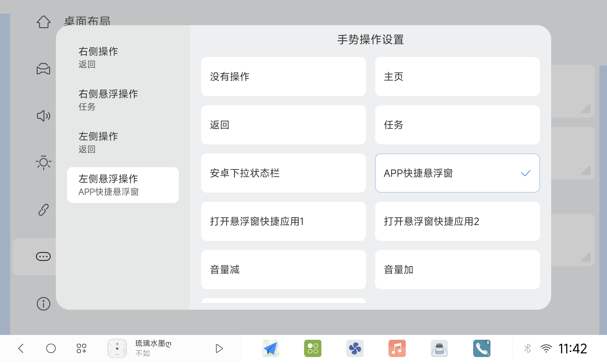The image size is (607, 364).
Task: Open display brightness sun icon
Action: 43,163
